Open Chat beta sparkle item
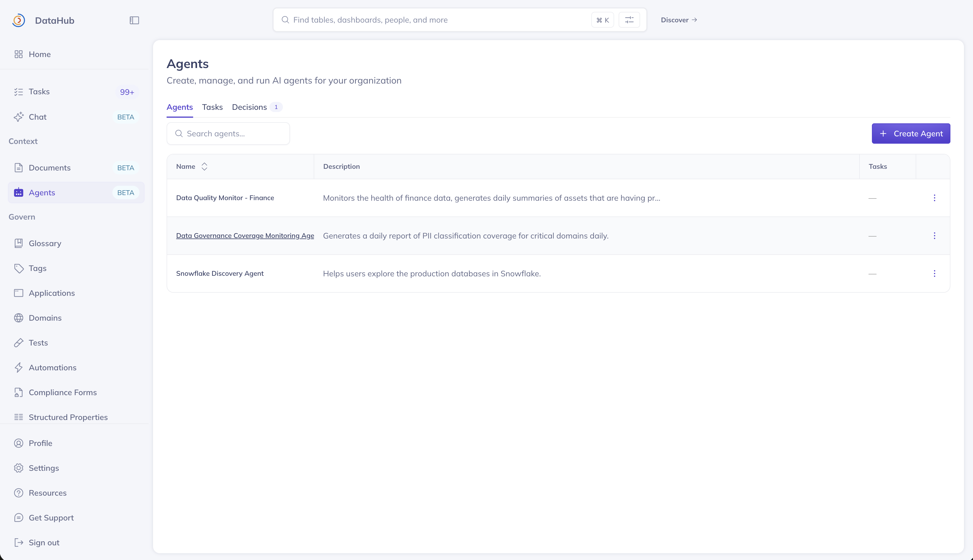The image size is (973, 560). click(37, 117)
